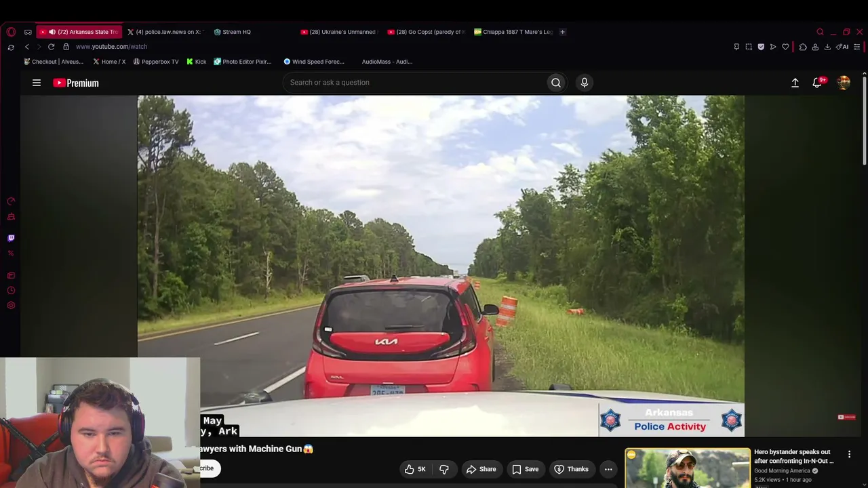The image size is (868, 488).
Task: Switch to the Chiappa 1887 T Mare's Leg tab
Action: coord(513,32)
